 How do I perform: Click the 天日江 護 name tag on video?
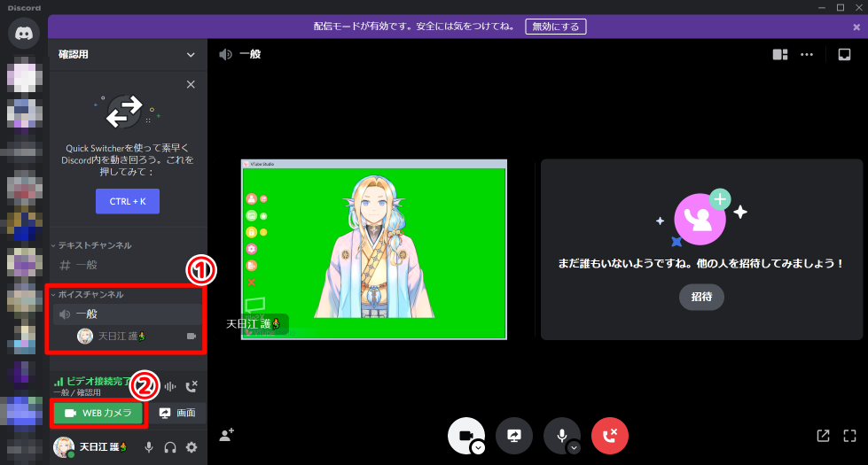[x=256, y=324]
